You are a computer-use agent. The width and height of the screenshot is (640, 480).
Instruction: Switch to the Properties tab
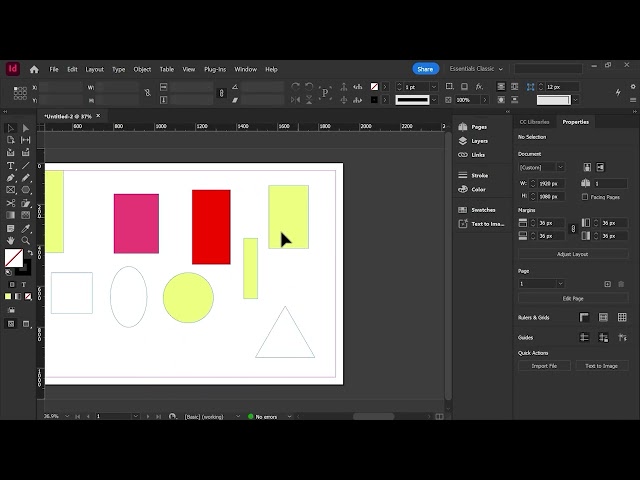pyautogui.click(x=576, y=122)
